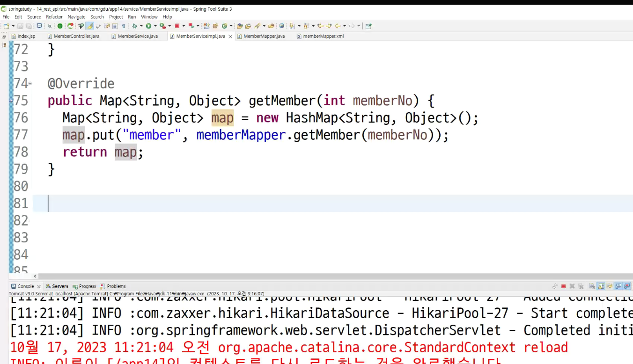633x364 pixels.
Task: Open the terminal monitor toolbar icon
Action: pyautogui.click(x=39, y=26)
